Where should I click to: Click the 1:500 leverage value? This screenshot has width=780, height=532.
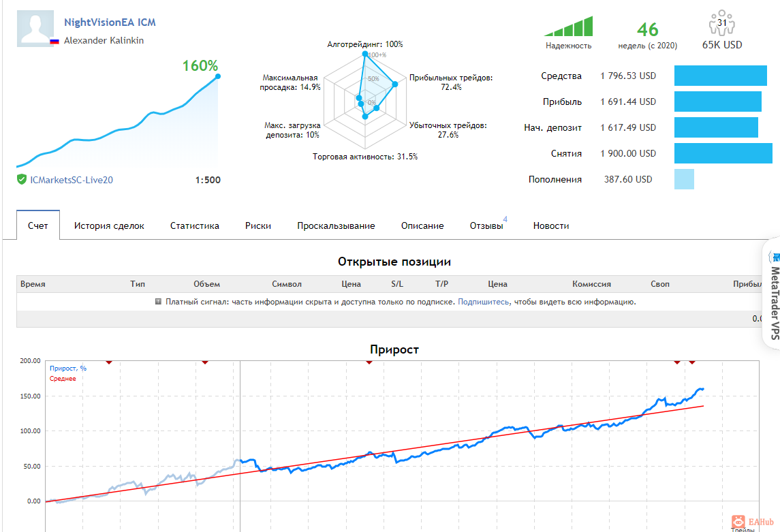208,180
